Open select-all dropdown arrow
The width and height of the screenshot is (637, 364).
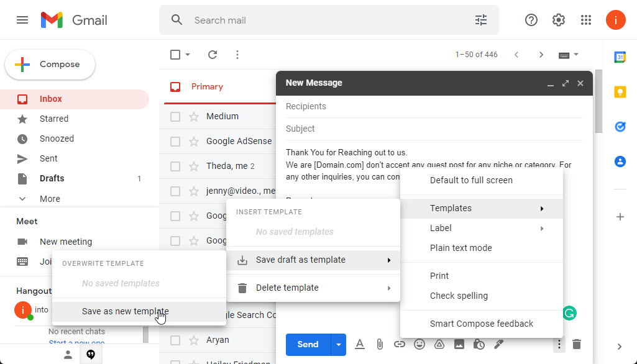click(x=188, y=55)
